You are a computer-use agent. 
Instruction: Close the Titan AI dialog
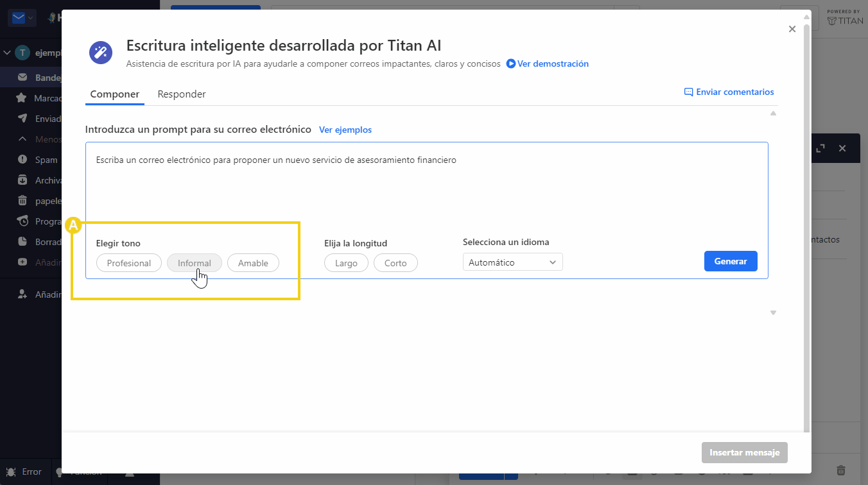[x=792, y=29]
